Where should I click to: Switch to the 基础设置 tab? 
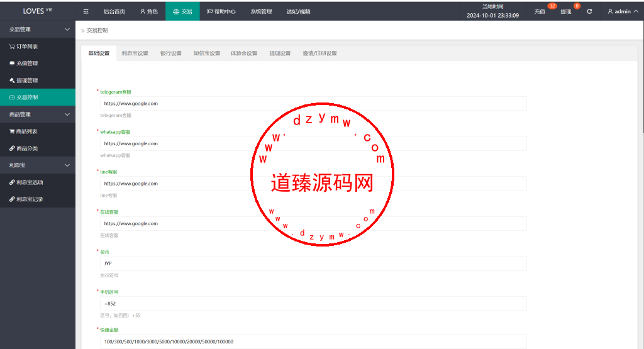pyautogui.click(x=99, y=53)
